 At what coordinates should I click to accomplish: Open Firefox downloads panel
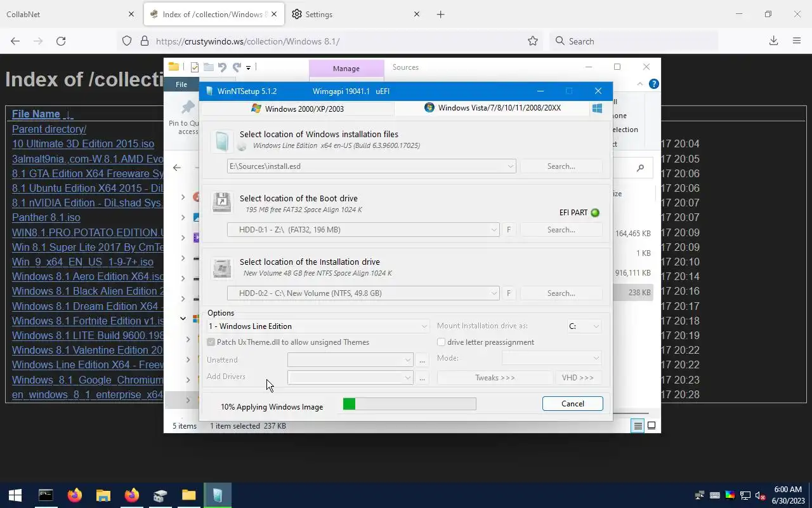pyautogui.click(x=773, y=41)
